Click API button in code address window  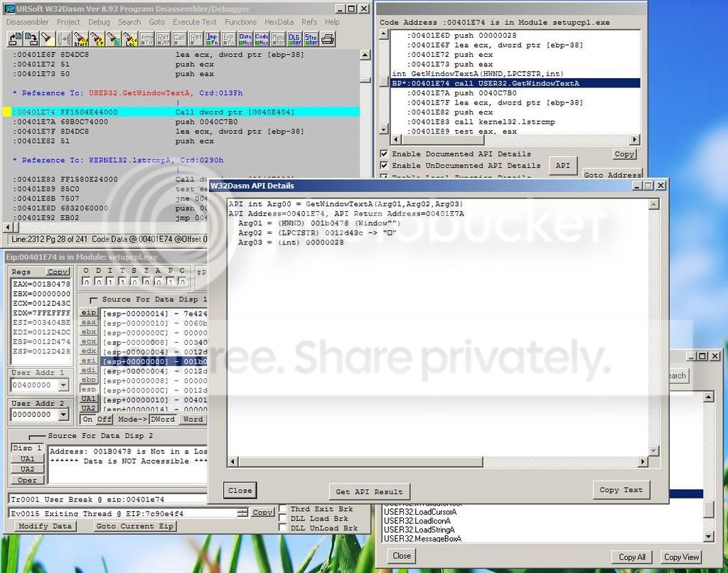tap(563, 166)
